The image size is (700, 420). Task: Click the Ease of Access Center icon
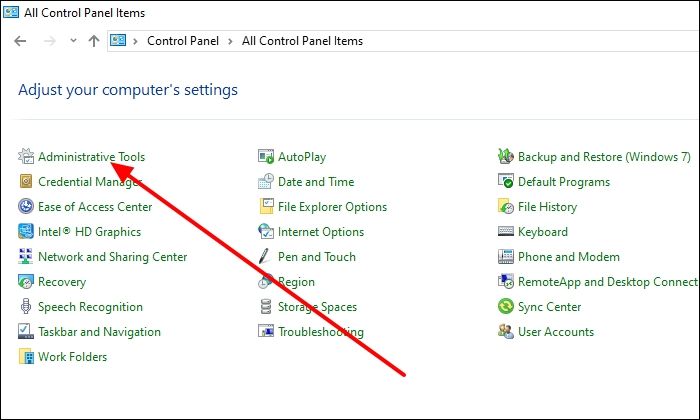click(x=26, y=207)
